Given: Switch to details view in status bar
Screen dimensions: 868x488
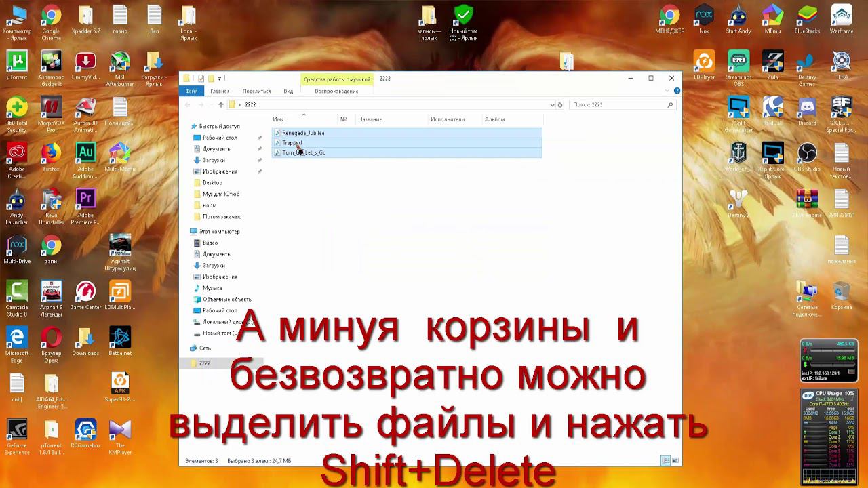Looking at the screenshot, I should pyautogui.click(x=665, y=461).
